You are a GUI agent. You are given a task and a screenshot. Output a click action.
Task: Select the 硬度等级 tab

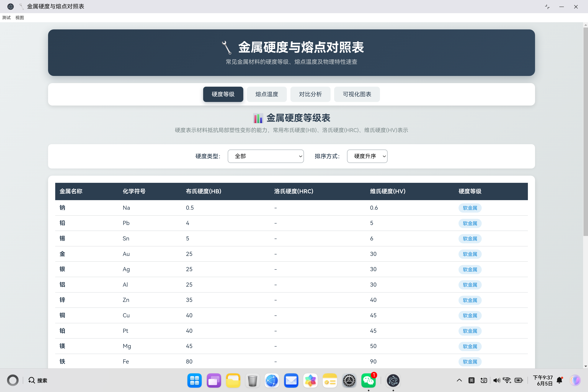click(223, 94)
